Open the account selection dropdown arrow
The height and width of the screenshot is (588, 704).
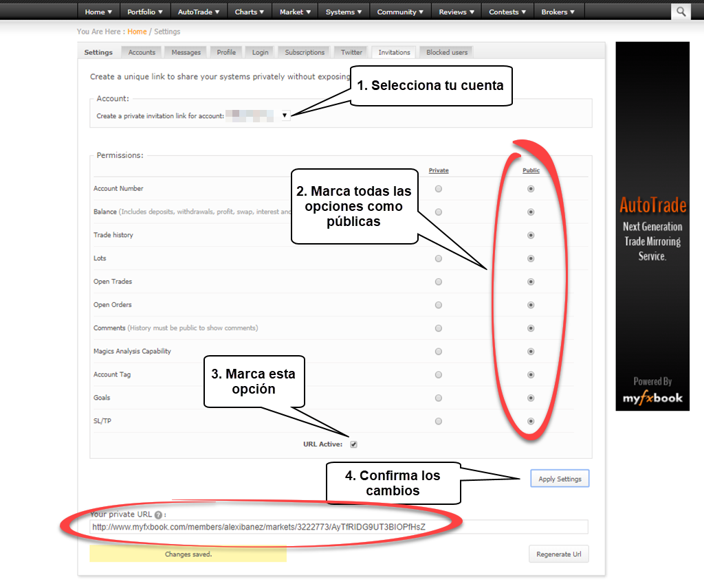(x=285, y=115)
